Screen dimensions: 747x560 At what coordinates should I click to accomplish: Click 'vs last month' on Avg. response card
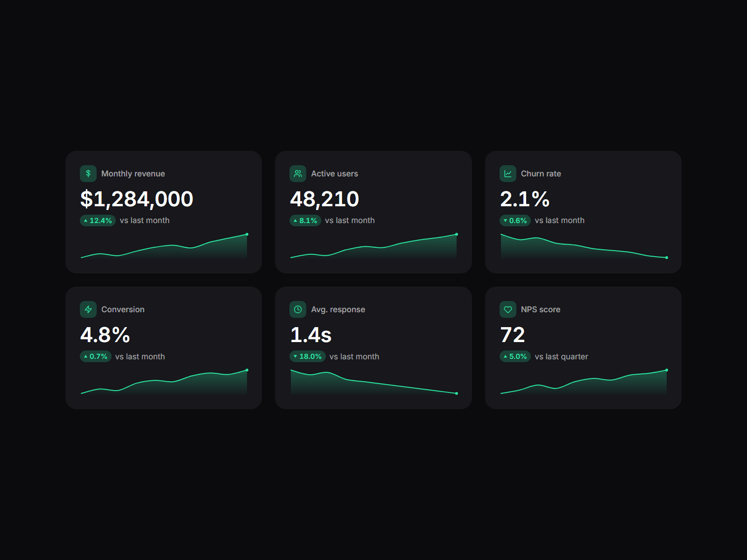[x=354, y=357]
